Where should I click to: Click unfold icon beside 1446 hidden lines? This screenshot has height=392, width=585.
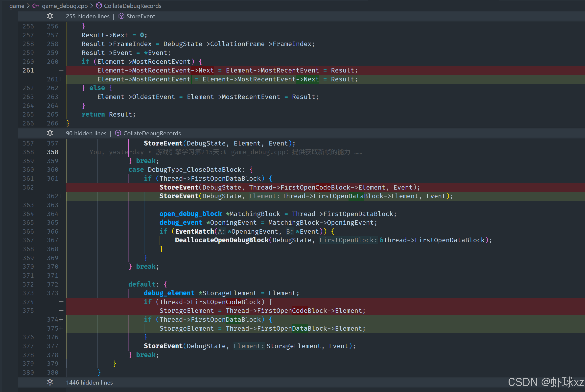[x=50, y=383]
